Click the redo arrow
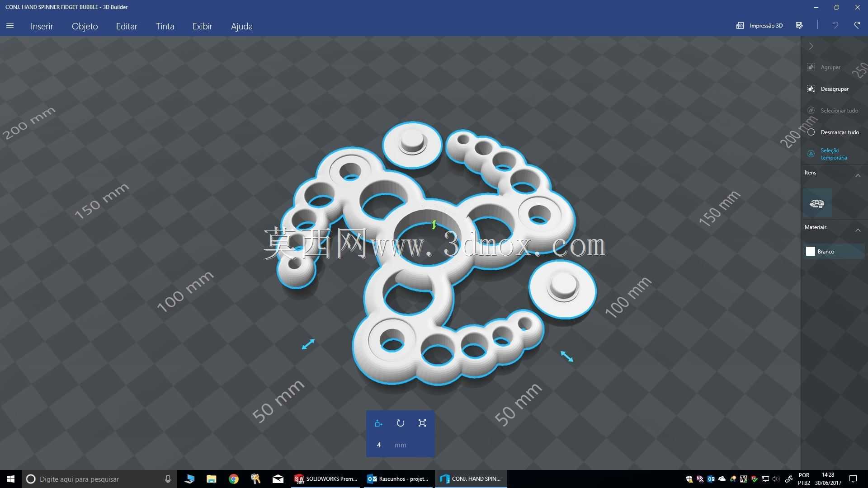This screenshot has width=868, height=488. tap(857, 25)
